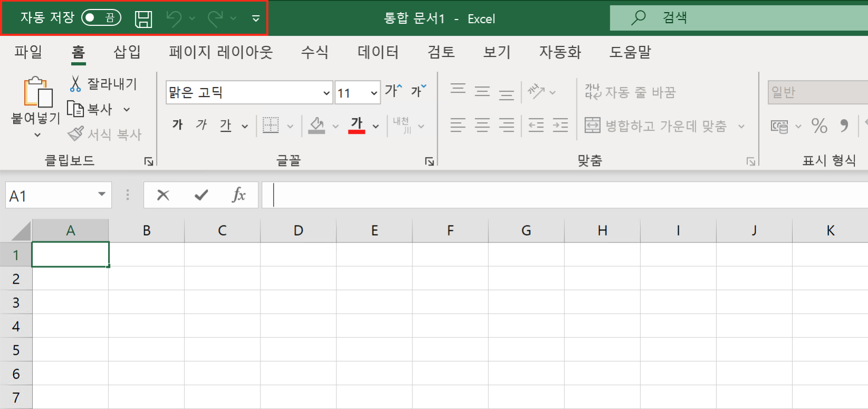Click the 붙여넣기 paste clipboard icon

[37, 92]
